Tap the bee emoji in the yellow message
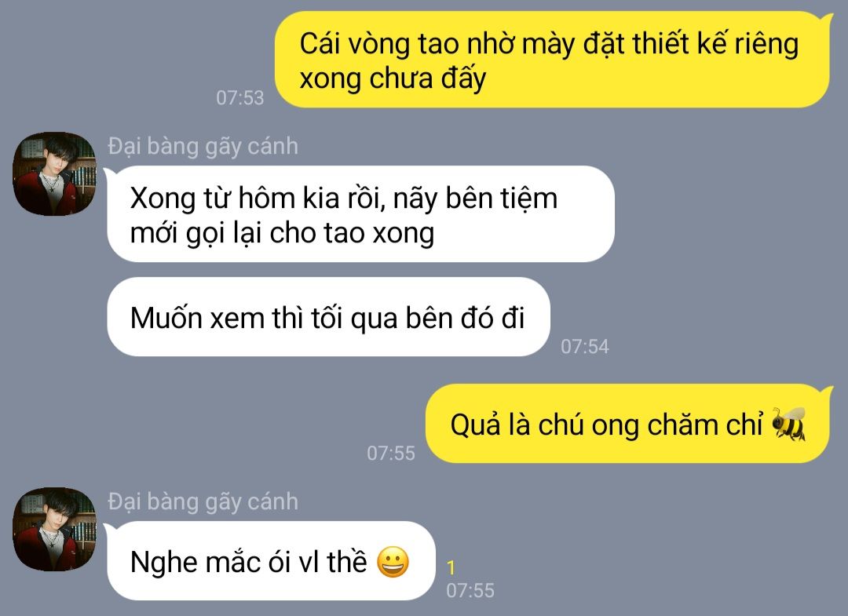The height and width of the screenshot is (616, 848). (788, 425)
